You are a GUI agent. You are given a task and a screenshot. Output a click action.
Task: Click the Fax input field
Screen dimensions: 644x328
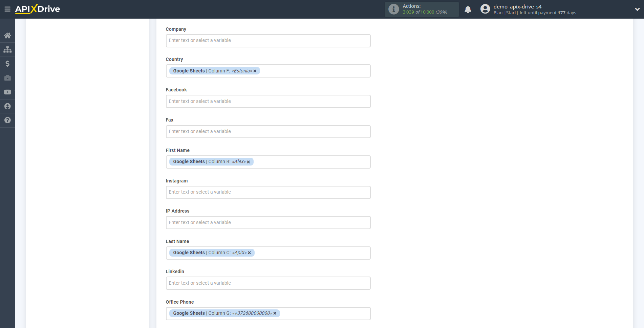click(268, 132)
